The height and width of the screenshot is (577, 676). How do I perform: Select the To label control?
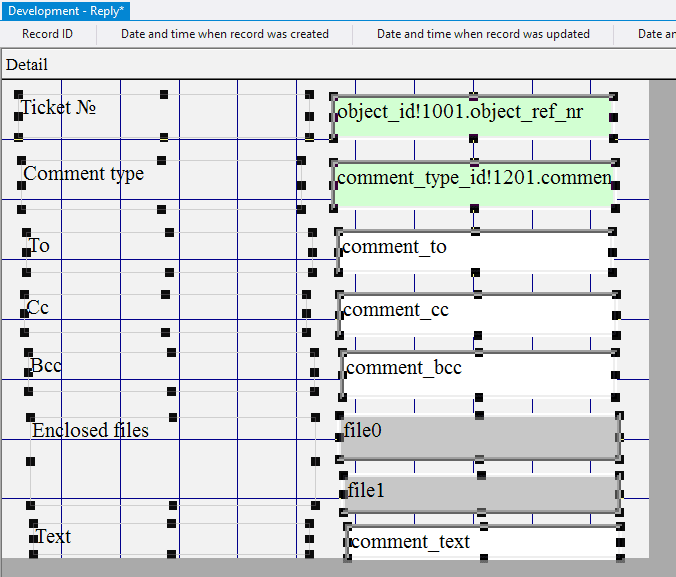pos(39,246)
